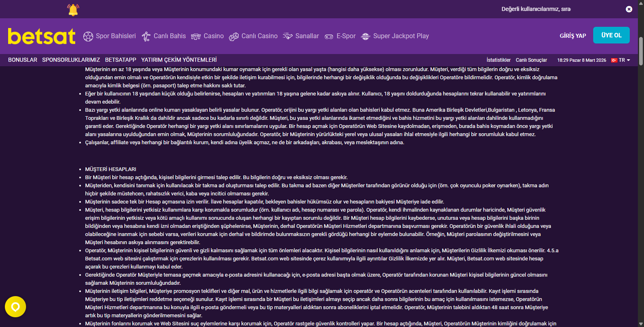Viewport: 644px width, 327px height.
Task: Dismiss the announcement banner with X
Action: [x=629, y=9]
